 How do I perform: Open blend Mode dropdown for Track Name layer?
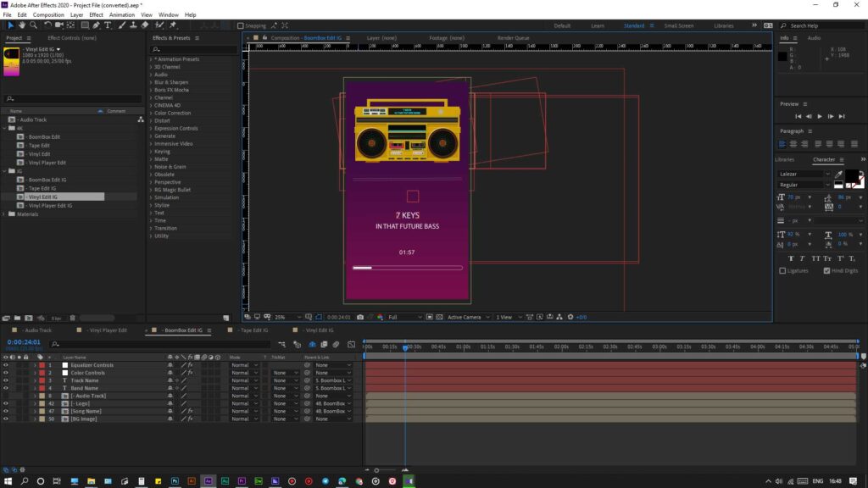point(244,380)
